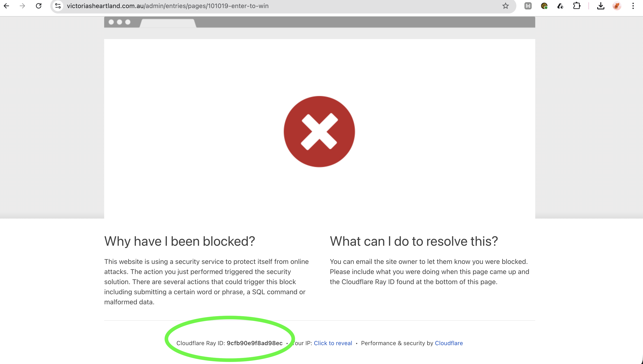Image resolution: width=643 pixels, height=364 pixels.
Task: Click the forward navigation arrow
Action: pyautogui.click(x=22, y=6)
